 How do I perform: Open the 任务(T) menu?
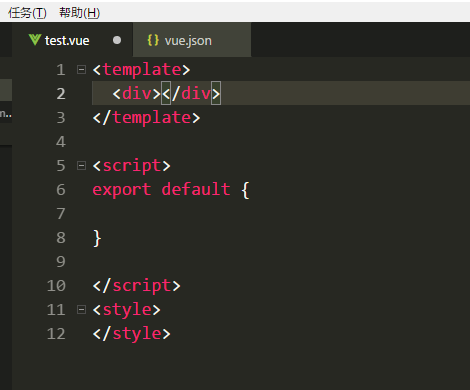27,13
